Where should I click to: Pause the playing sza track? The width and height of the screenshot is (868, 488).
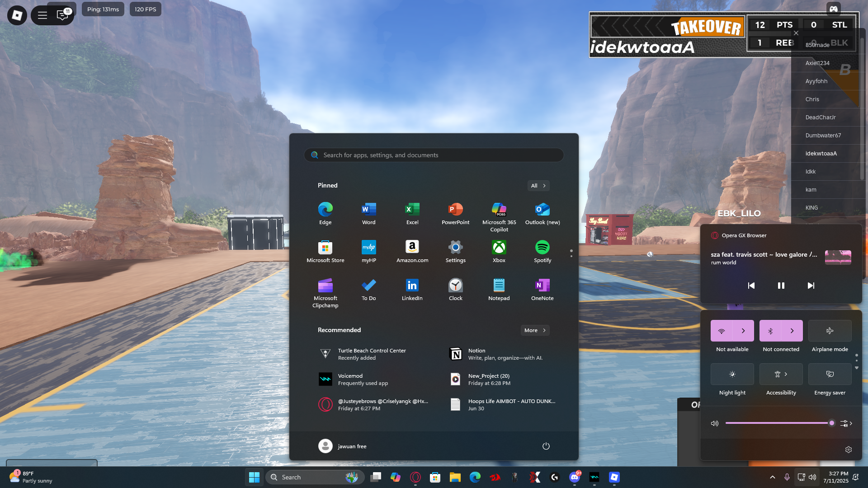coord(781,286)
